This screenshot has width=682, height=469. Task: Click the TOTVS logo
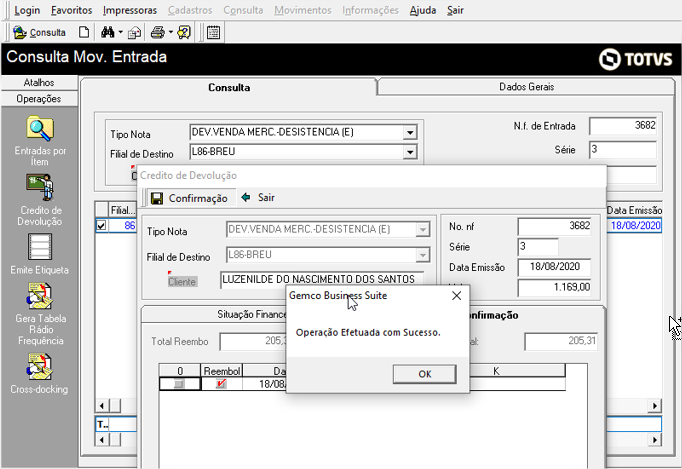(x=635, y=59)
